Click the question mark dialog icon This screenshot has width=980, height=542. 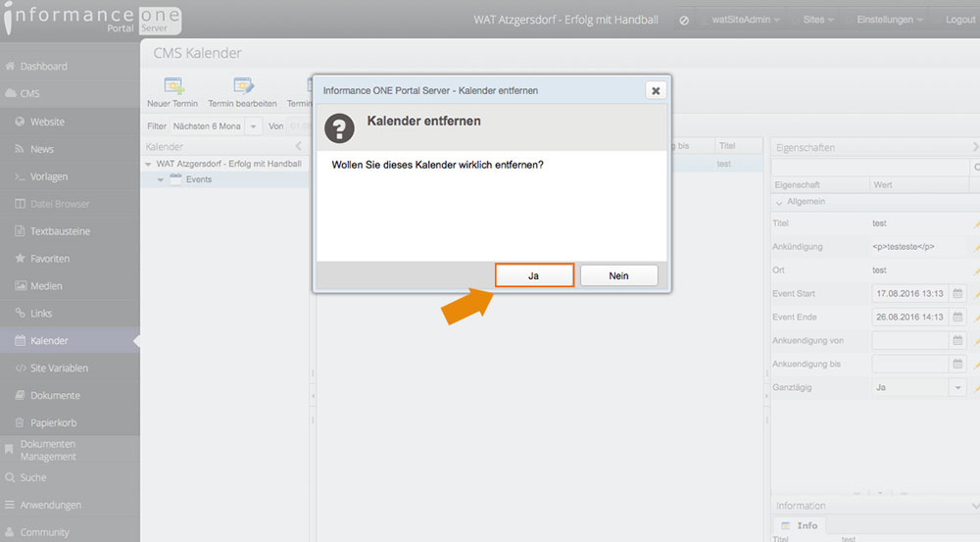pos(339,128)
